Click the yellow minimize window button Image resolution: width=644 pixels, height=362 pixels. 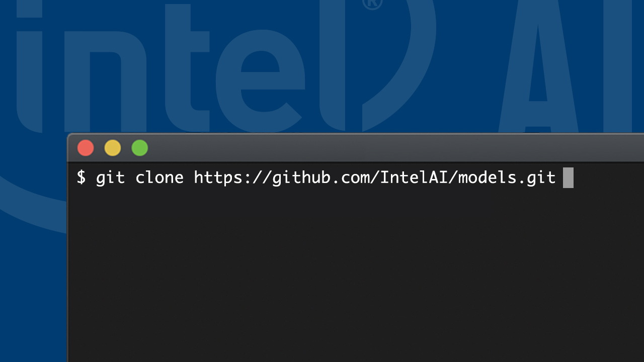pos(113,148)
